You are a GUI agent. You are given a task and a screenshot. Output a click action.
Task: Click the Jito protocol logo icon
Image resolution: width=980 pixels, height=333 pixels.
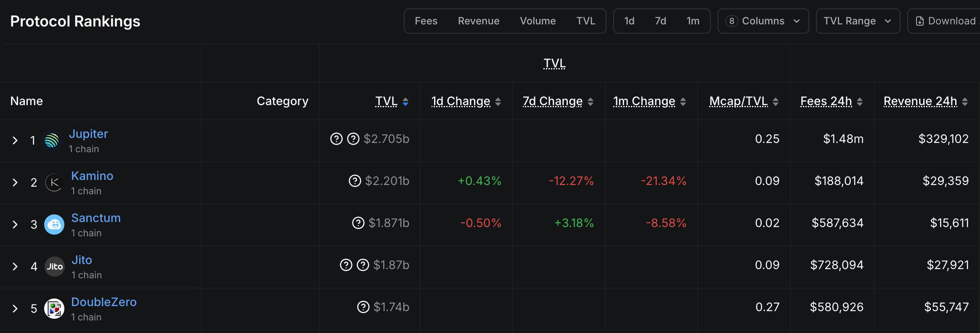tap(54, 267)
